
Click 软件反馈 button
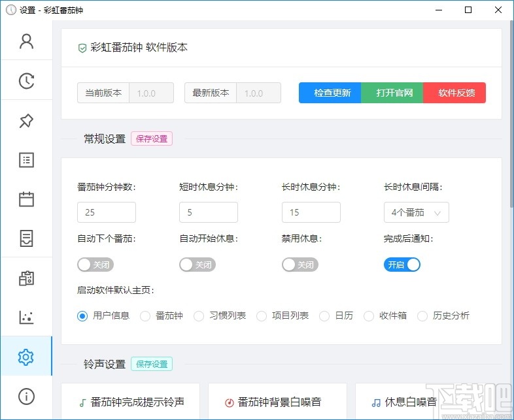454,93
